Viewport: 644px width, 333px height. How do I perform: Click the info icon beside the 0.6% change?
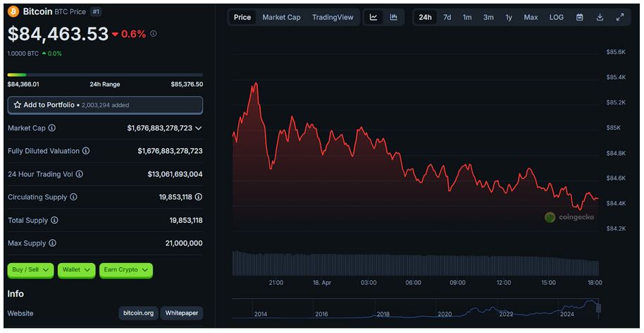pos(153,34)
